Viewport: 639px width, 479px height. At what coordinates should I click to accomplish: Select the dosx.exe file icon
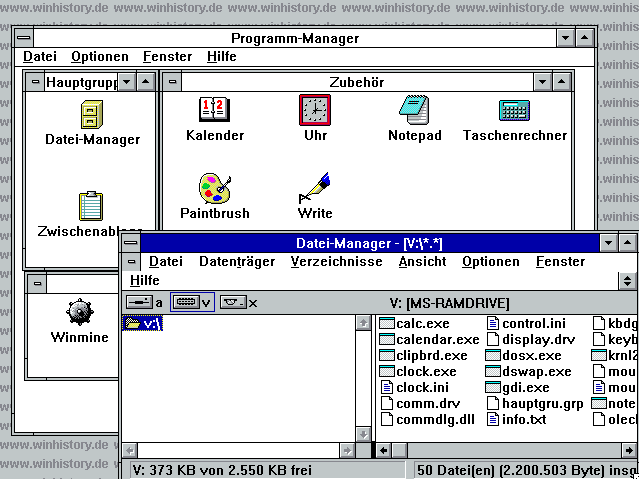(493, 355)
